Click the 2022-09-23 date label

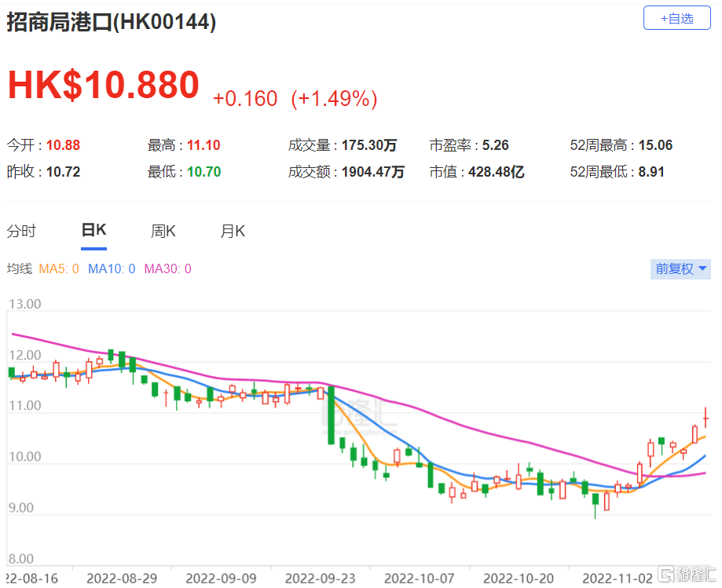click(320, 579)
